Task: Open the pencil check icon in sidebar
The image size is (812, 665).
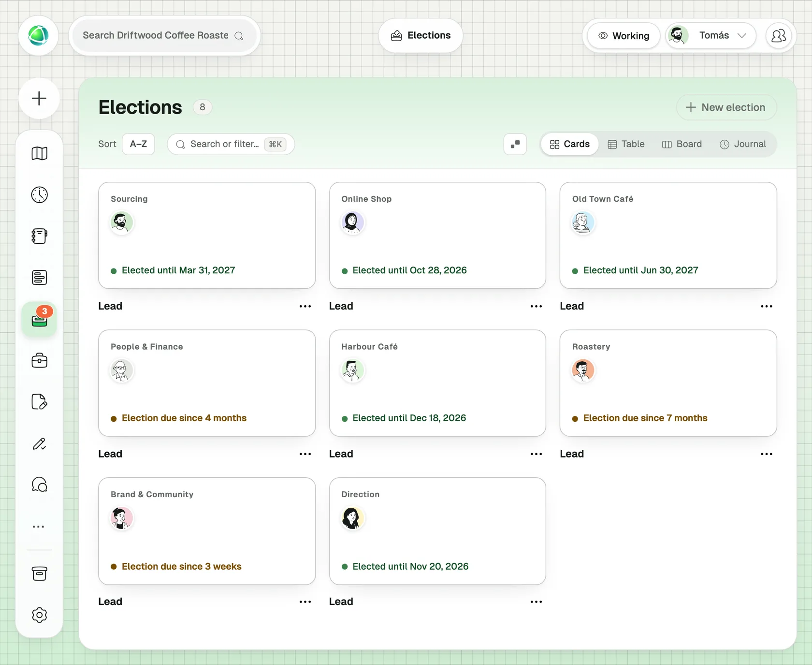Action: (39, 443)
